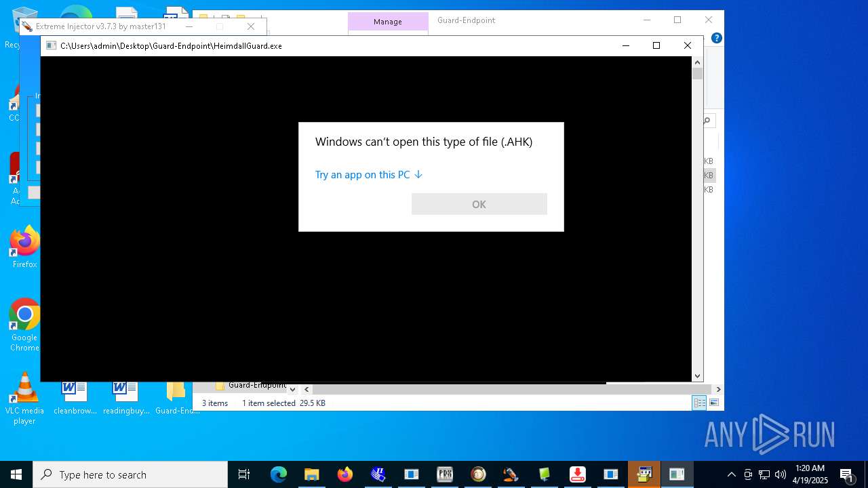This screenshot has width=868, height=488.
Task: Open the Action Center notifications
Action: 847,474
